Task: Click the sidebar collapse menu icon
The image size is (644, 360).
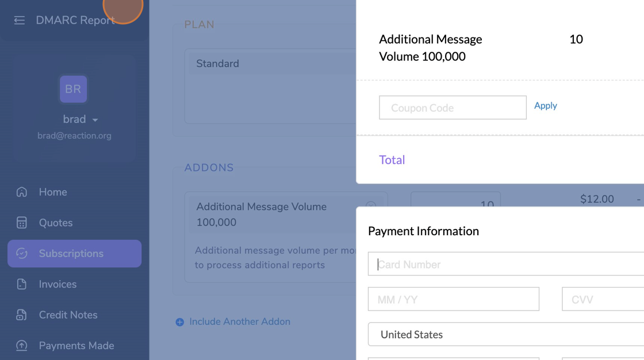Action: pos(20,20)
